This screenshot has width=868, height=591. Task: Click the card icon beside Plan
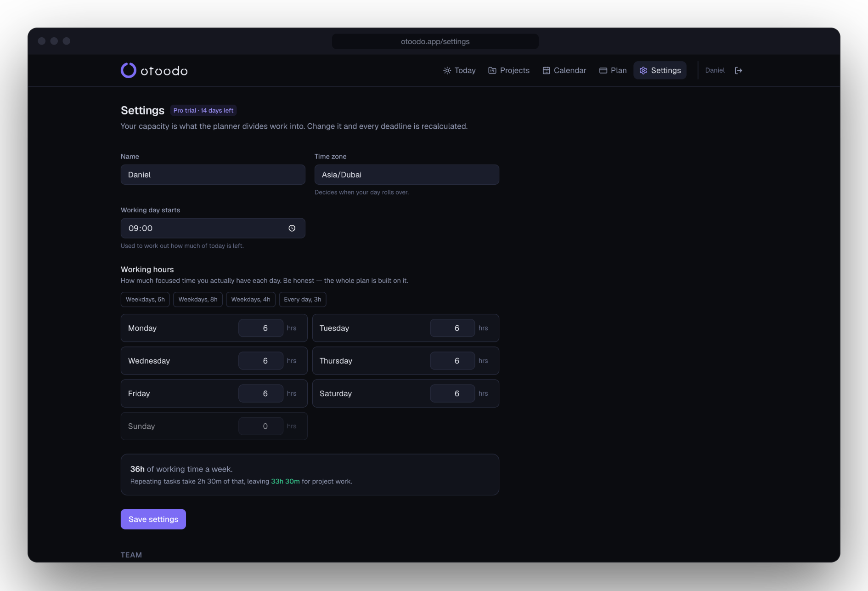tap(603, 70)
